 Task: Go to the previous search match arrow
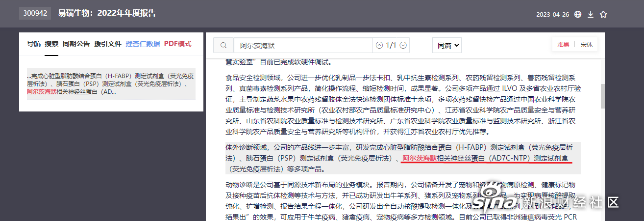point(379,45)
